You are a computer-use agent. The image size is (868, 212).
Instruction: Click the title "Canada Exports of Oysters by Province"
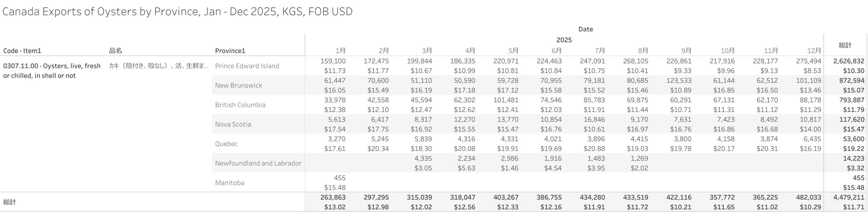[177, 12]
